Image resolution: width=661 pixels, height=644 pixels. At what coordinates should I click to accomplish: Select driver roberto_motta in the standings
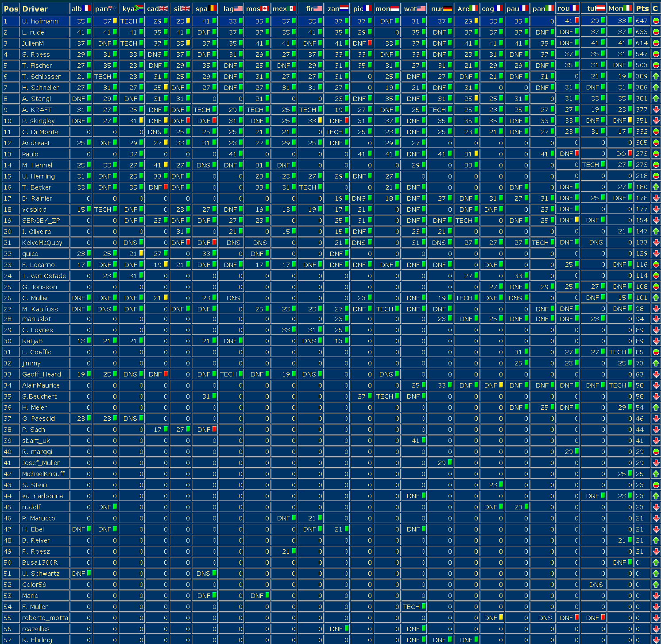point(45,618)
